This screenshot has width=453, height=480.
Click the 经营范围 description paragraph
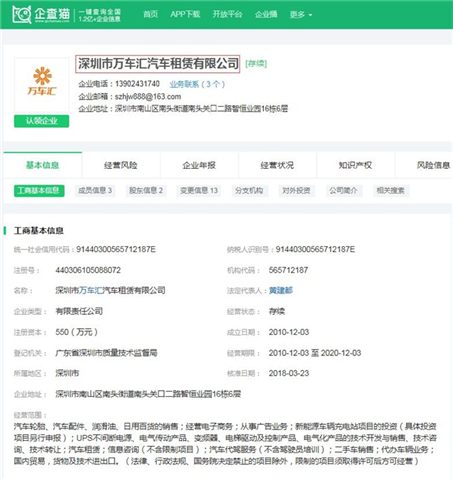coord(225,444)
